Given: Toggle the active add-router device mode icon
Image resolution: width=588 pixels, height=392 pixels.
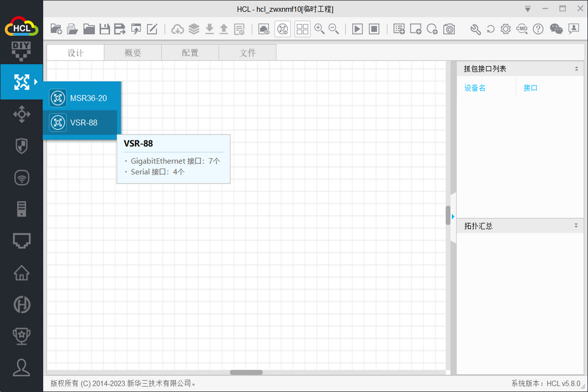Looking at the screenshot, I should pyautogui.click(x=283, y=29).
